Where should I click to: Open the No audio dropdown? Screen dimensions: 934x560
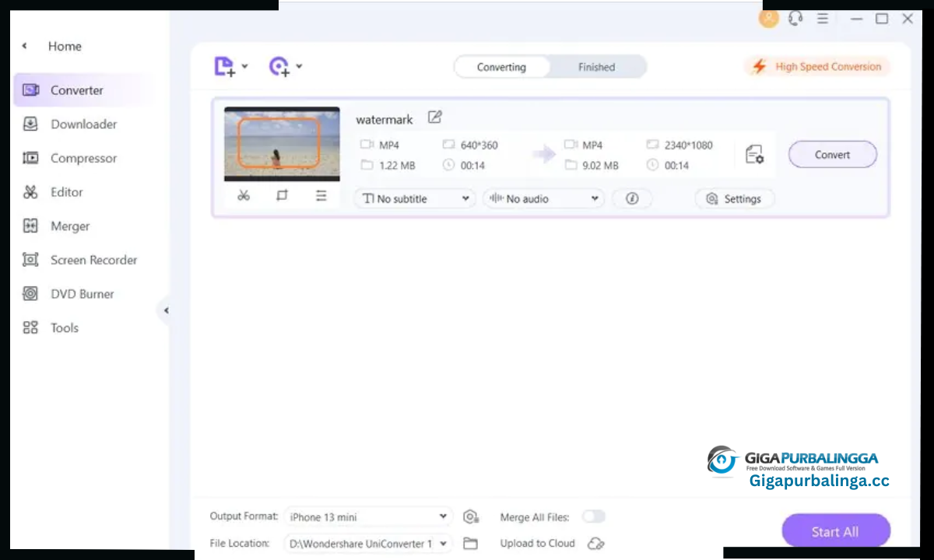point(543,199)
